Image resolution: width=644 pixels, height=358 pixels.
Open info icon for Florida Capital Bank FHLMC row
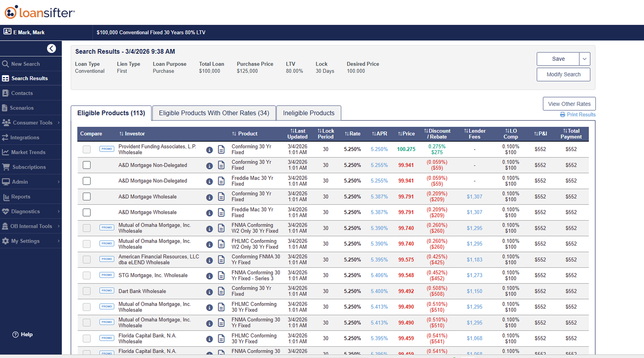[x=209, y=339]
